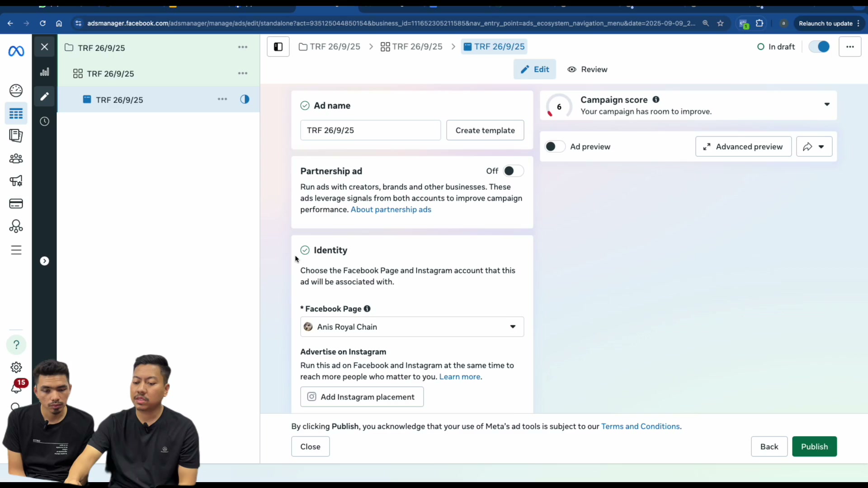Click Add Instagram placement button
Viewport: 868px width, 488px height.
point(362,397)
